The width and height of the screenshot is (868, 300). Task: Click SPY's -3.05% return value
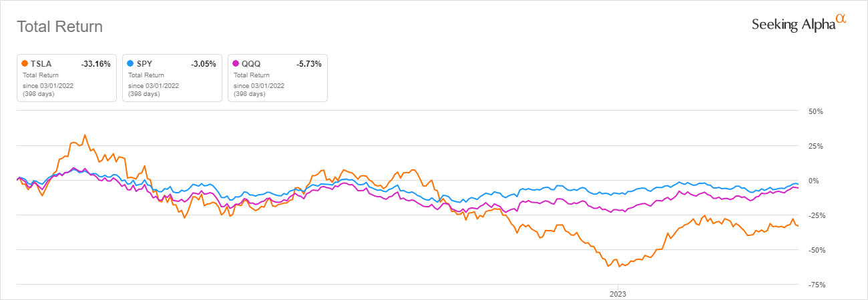[204, 64]
